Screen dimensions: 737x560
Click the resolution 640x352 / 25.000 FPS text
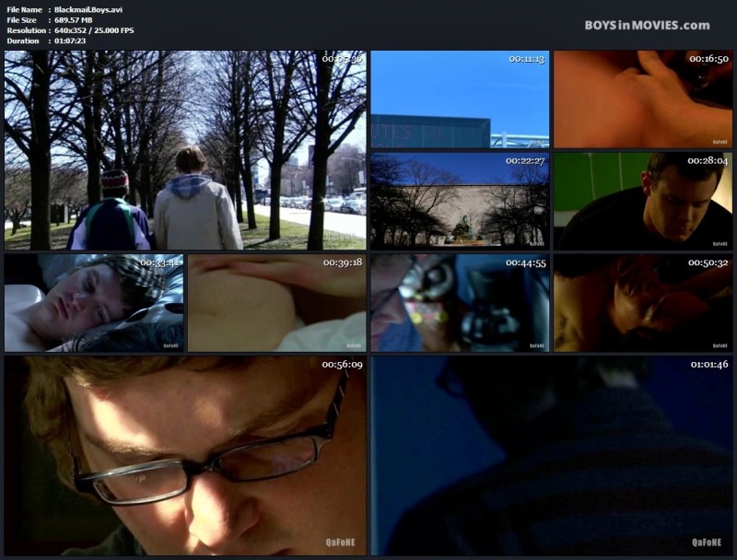click(x=94, y=30)
